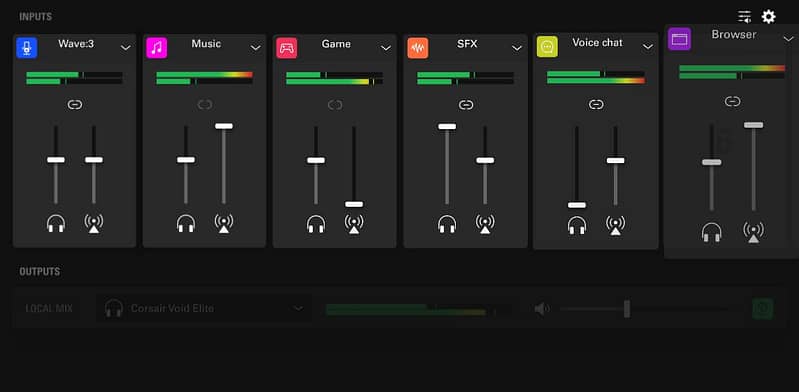Screen dimensions: 799x392
Task: Open the settings gear icon
Action: 768,17
